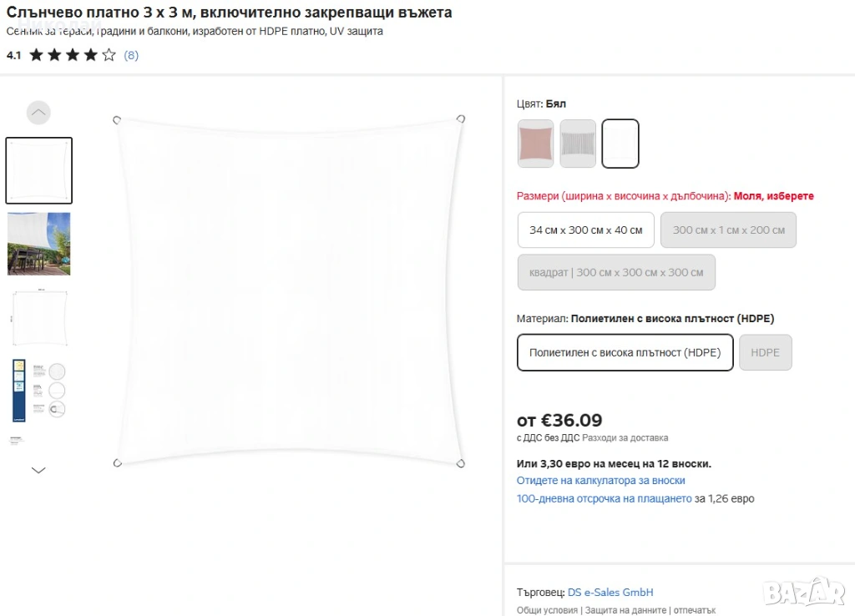
Task: Select size 34 см x 300 см x 40 см
Action: [585, 230]
